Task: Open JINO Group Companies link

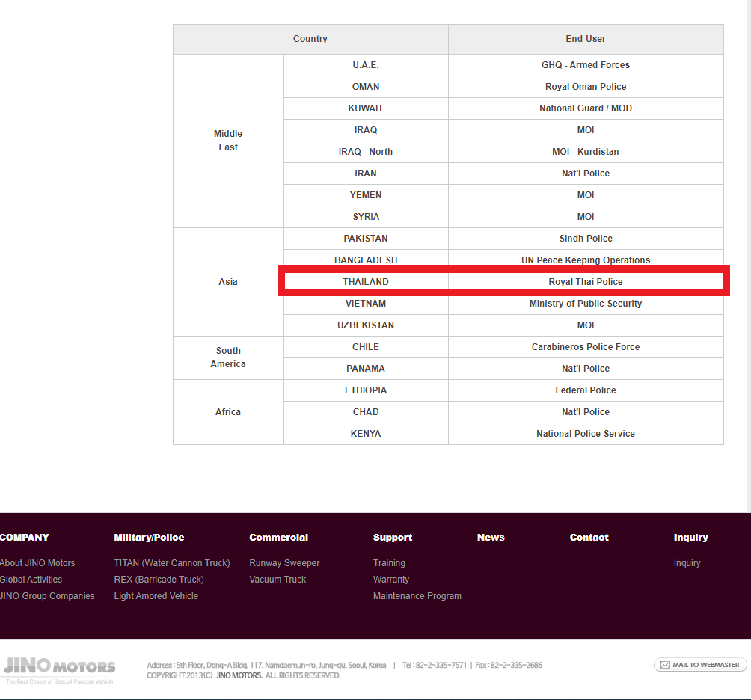Action: (47, 595)
